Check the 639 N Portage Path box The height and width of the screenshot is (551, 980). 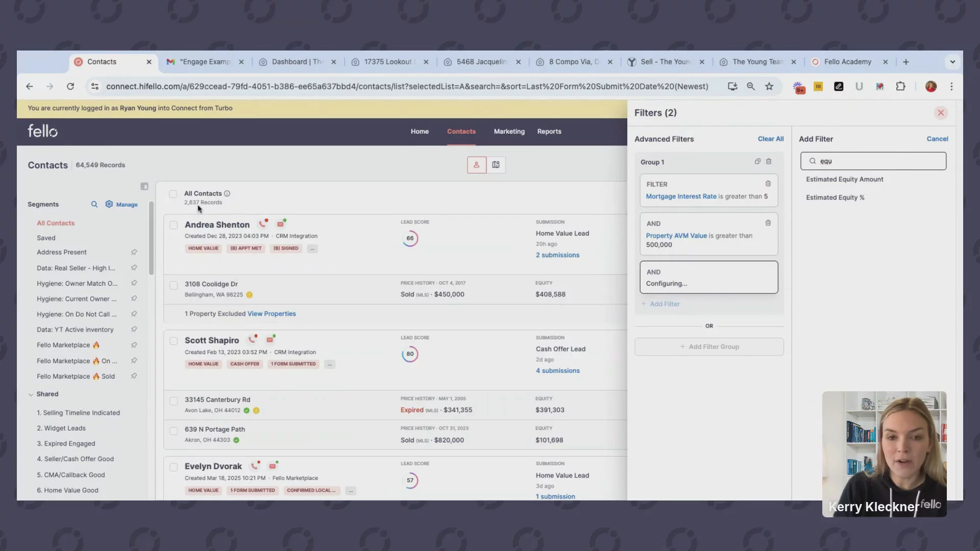tap(174, 431)
